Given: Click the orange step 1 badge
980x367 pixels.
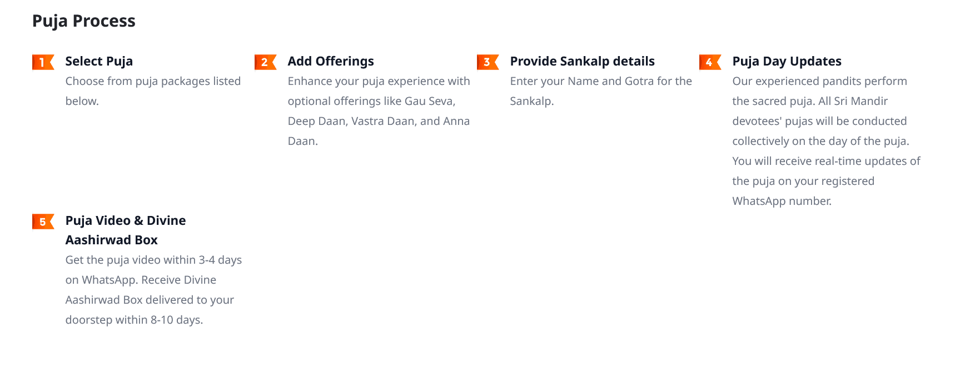Looking at the screenshot, I should tap(43, 62).
